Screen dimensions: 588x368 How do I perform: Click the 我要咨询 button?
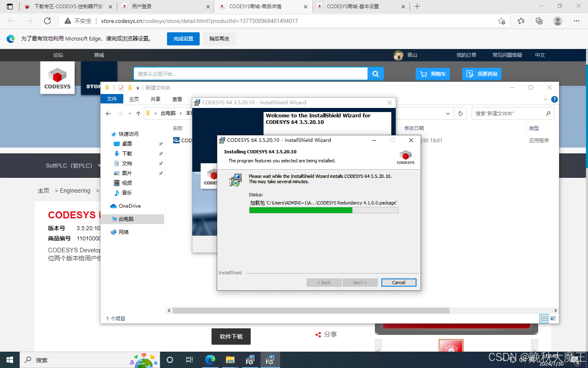coord(482,74)
